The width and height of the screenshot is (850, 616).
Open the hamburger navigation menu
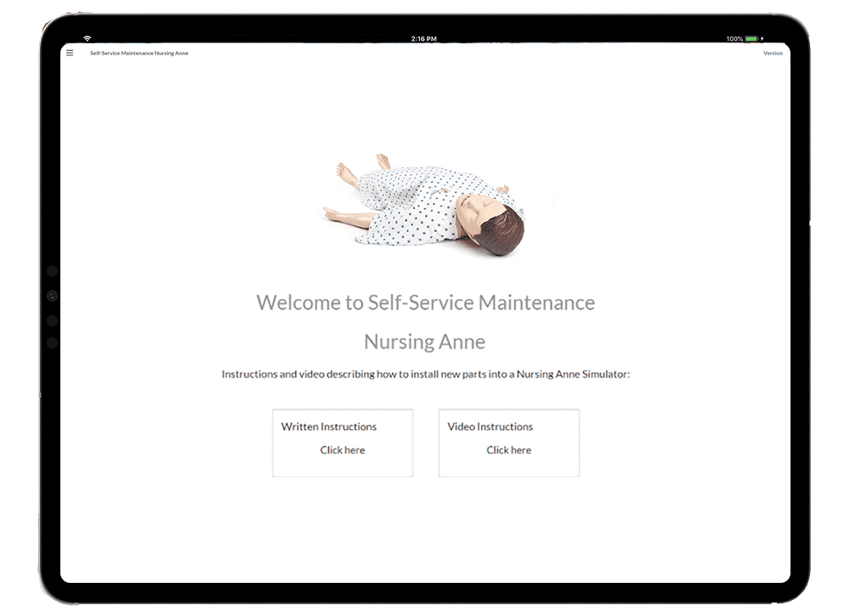tap(71, 53)
